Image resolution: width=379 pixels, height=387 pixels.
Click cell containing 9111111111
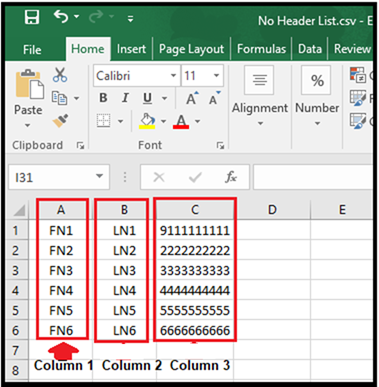(195, 230)
